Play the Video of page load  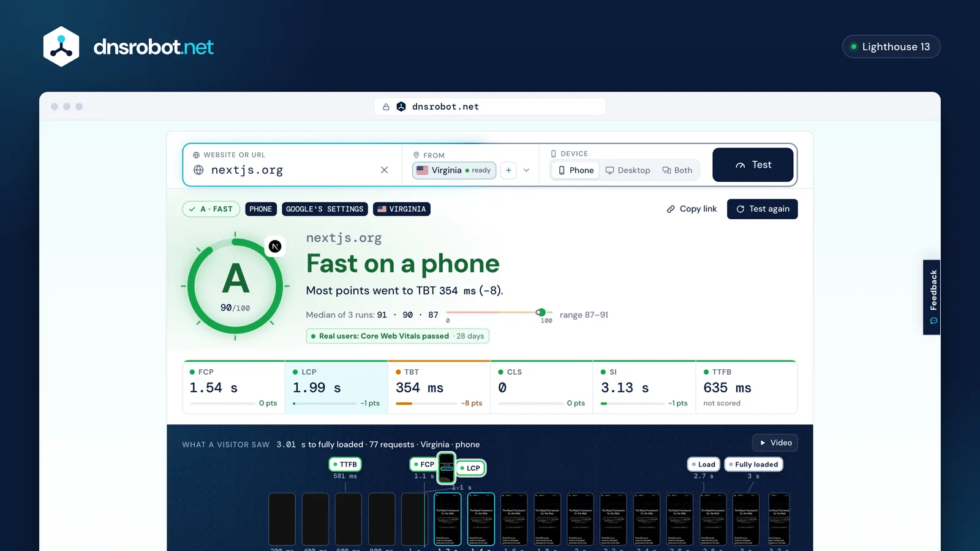tap(775, 443)
